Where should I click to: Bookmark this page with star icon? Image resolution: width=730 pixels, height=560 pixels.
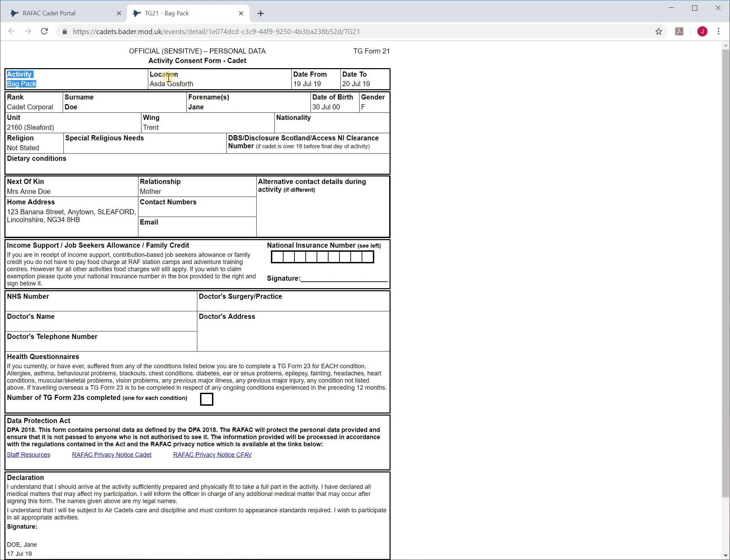pyautogui.click(x=658, y=31)
